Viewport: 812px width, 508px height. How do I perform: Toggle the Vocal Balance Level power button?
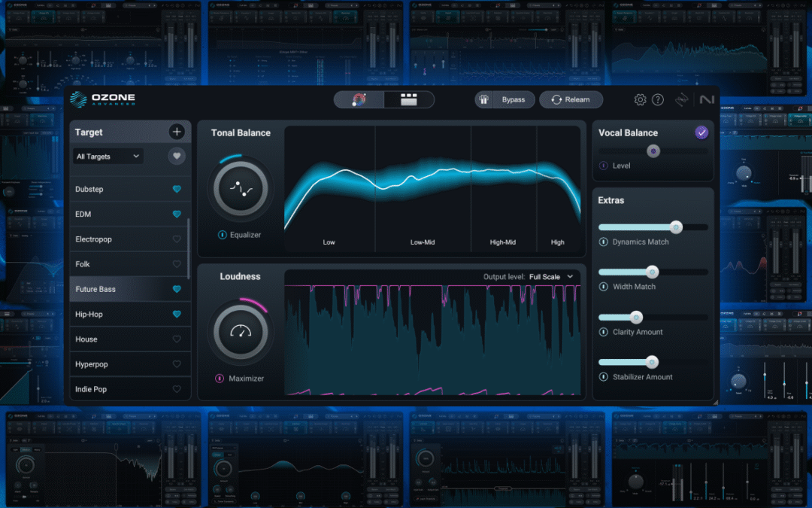click(x=603, y=166)
